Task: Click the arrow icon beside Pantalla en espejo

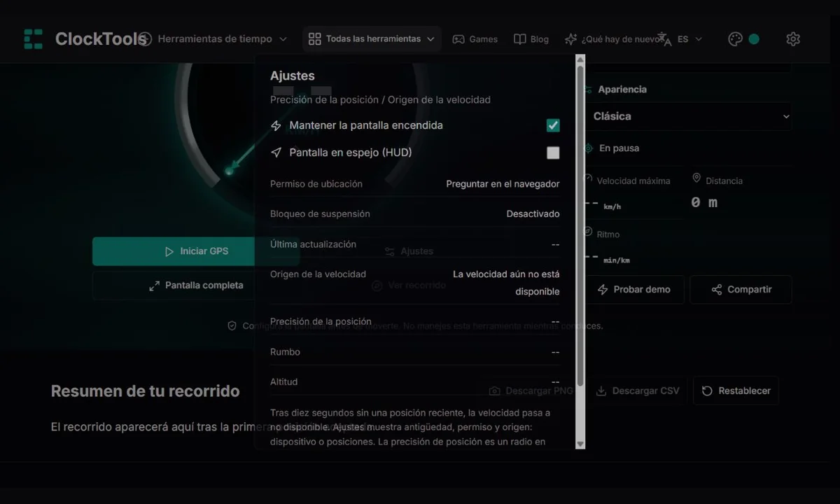Action: point(276,152)
